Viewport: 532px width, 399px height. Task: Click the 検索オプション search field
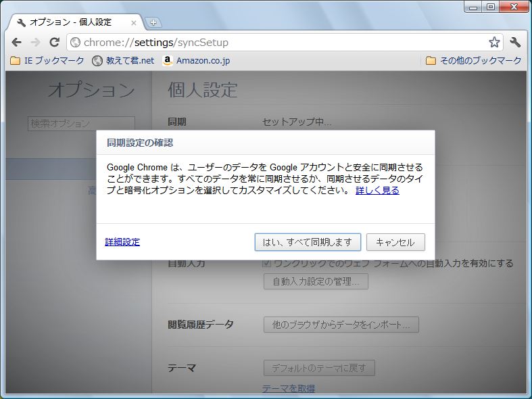tap(81, 124)
